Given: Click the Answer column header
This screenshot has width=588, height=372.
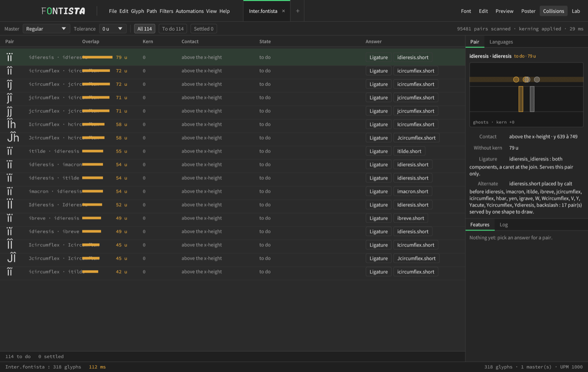Looking at the screenshot, I should [373, 42].
